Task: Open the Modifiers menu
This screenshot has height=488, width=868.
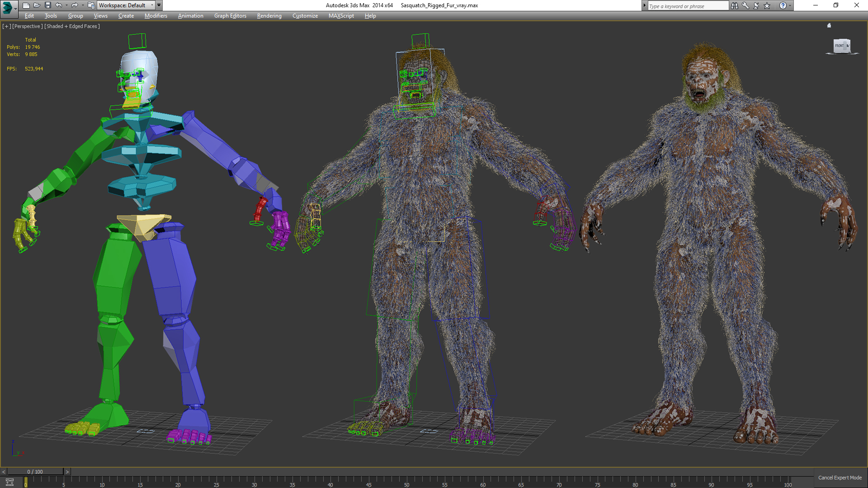Action: tap(156, 16)
